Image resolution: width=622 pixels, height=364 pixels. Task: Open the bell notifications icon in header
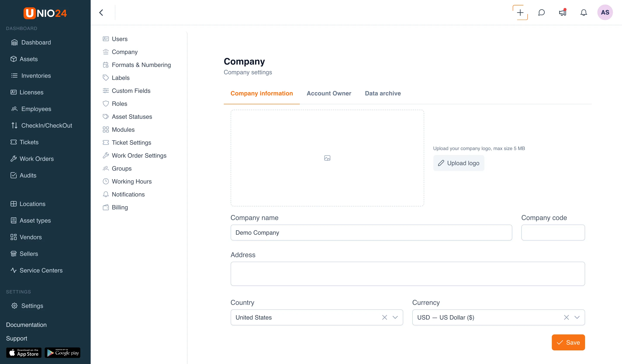pos(584,13)
